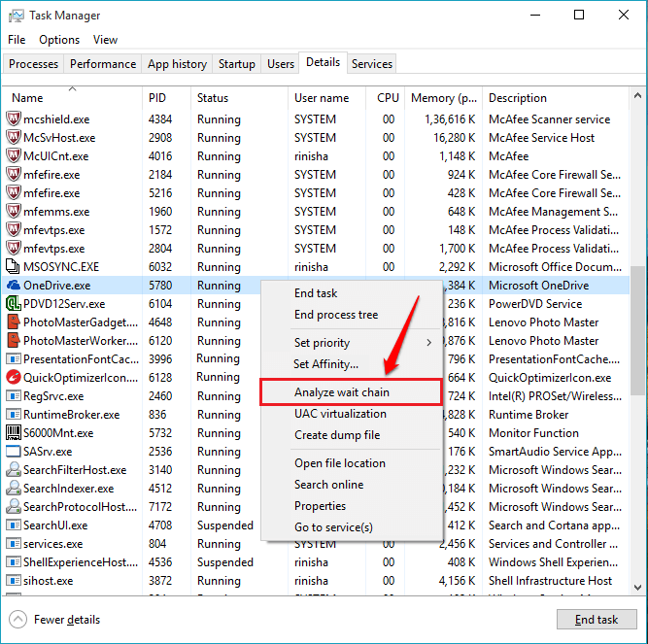Click the PresentationFontCache icon
This screenshot has width=648, height=644.
click(14, 358)
